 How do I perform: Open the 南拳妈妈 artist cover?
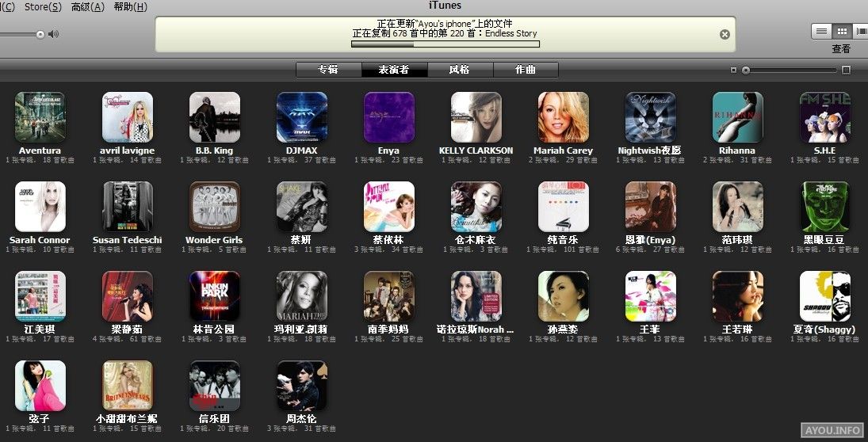(388, 296)
